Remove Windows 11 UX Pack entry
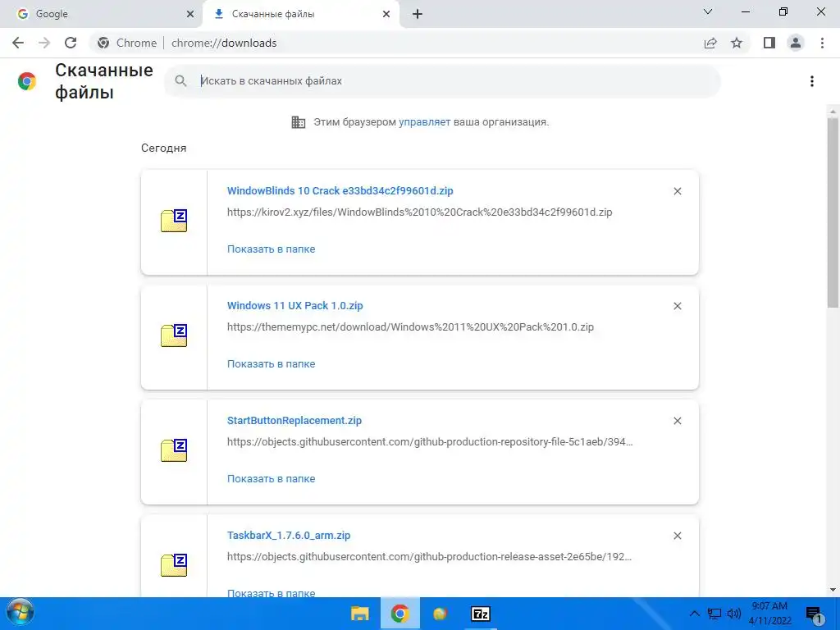The width and height of the screenshot is (840, 630). click(677, 306)
